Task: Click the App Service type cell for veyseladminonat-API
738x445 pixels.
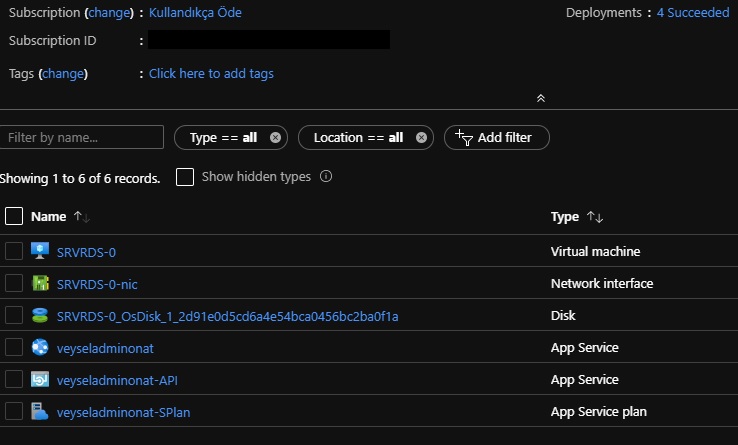Action: [585, 380]
